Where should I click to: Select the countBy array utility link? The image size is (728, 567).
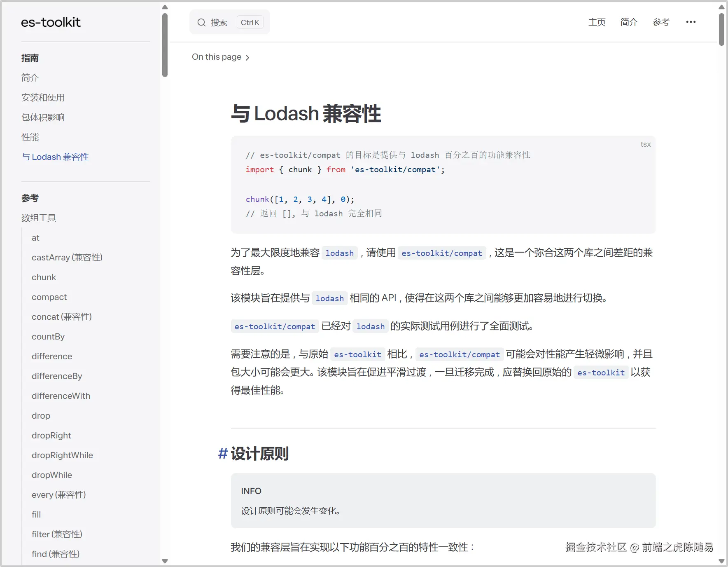pyautogui.click(x=48, y=336)
